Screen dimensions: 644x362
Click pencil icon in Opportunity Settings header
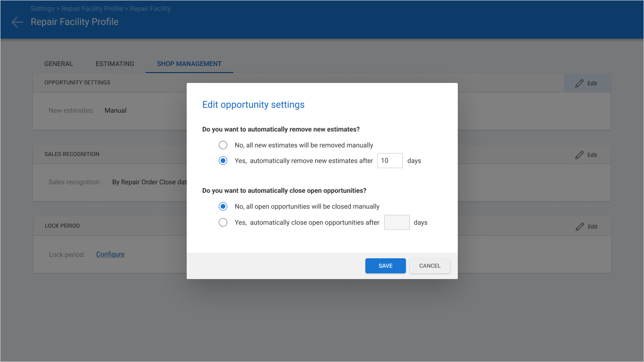(579, 83)
